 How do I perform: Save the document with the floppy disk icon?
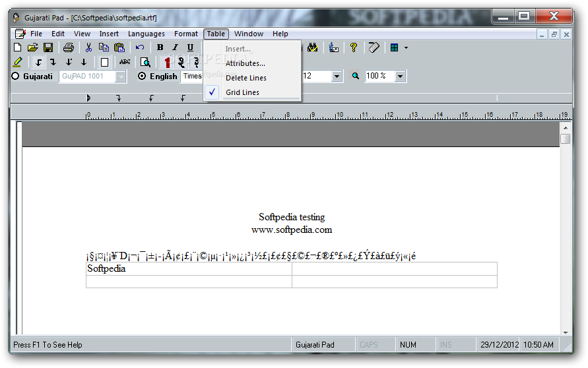coord(48,47)
